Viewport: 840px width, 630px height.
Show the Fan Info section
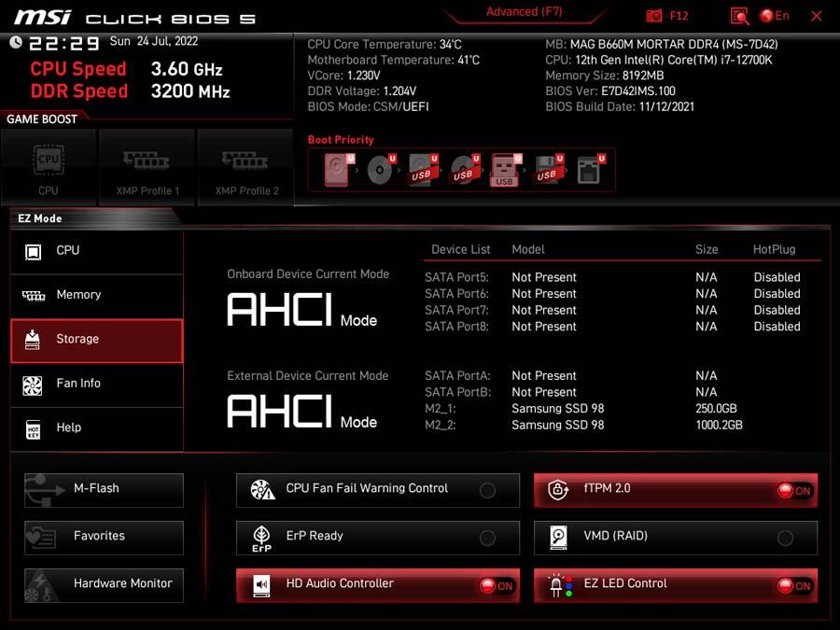[97, 384]
